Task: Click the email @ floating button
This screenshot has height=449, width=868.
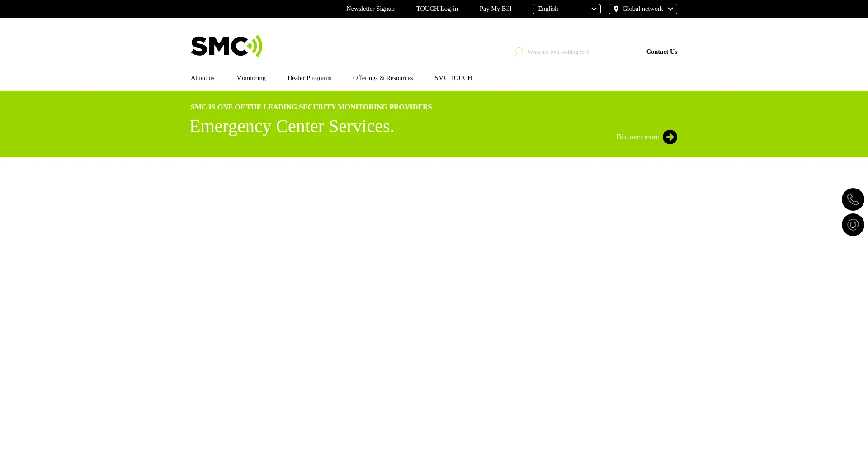Action: [853, 225]
